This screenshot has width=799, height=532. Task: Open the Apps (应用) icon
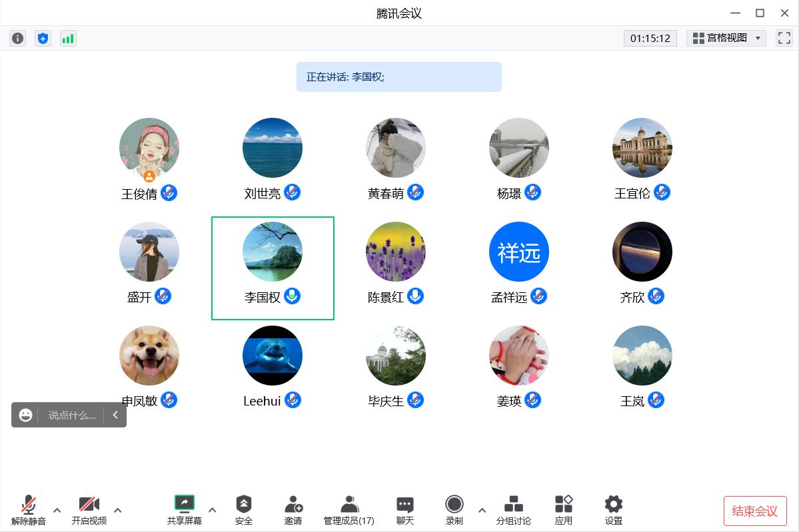564,510
